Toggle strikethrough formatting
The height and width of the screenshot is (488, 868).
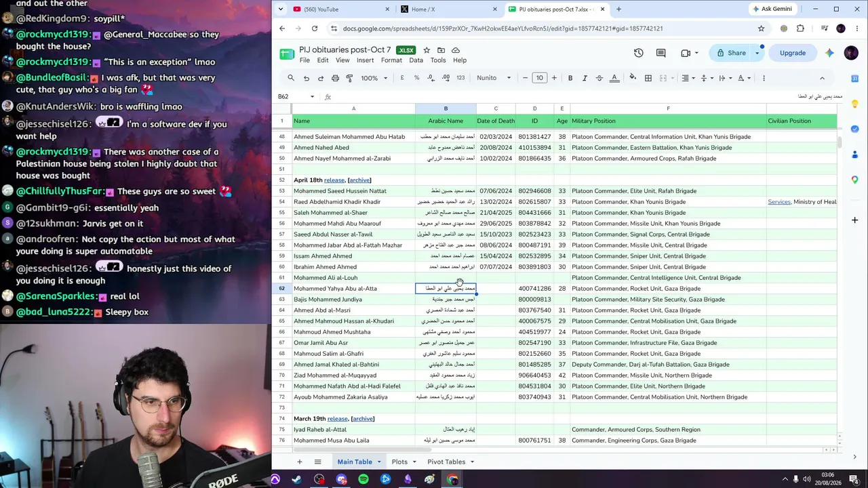tap(599, 78)
